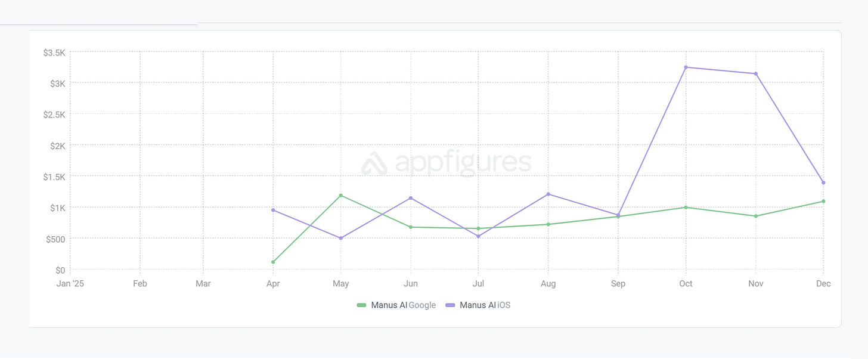Select the Google November data point
The width and height of the screenshot is (868, 359).
(756, 216)
